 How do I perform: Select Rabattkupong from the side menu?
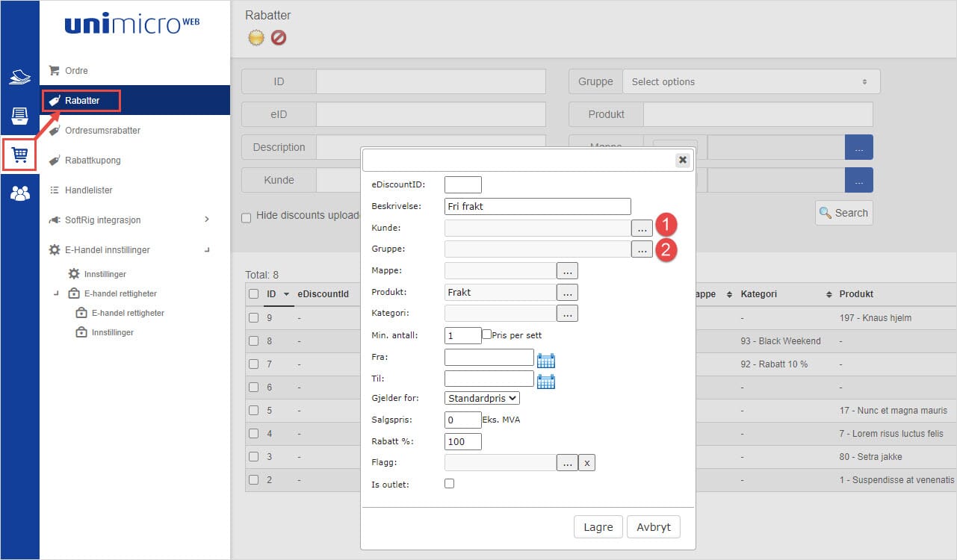pos(93,160)
